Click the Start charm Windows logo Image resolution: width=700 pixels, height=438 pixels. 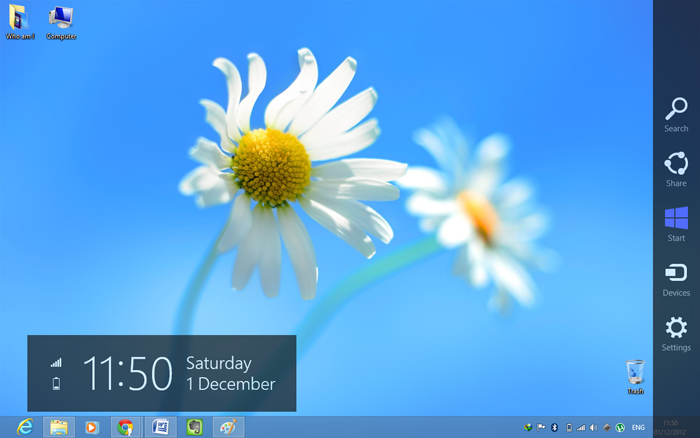point(676,220)
